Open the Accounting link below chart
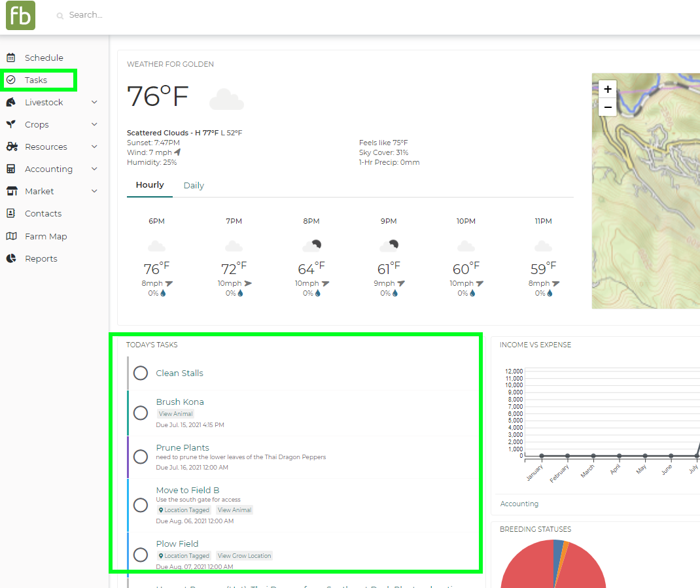Image resolution: width=700 pixels, height=588 pixels. 519,504
